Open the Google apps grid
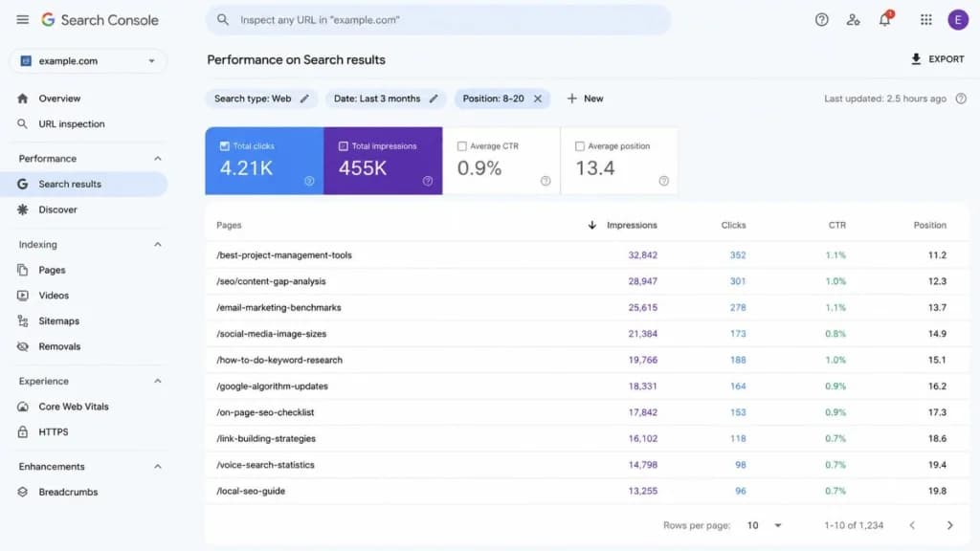Image resolution: width=980 pixels, height=551 pixels. coord(926,20)
